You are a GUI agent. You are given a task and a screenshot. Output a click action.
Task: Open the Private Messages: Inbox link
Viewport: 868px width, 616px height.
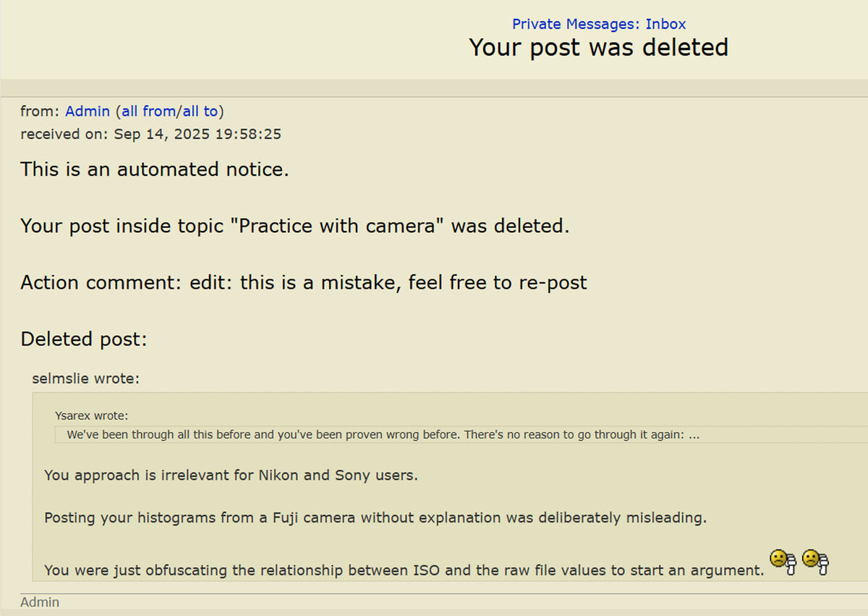point(599,24)
